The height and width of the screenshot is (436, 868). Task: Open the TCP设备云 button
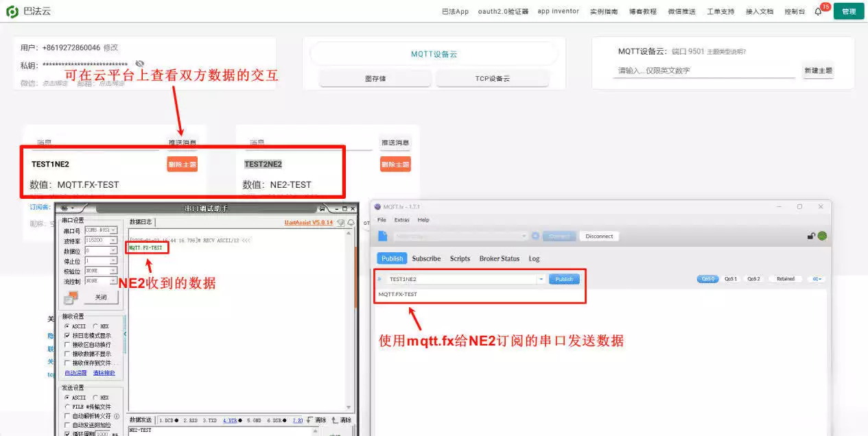click(x=492, y=78)
